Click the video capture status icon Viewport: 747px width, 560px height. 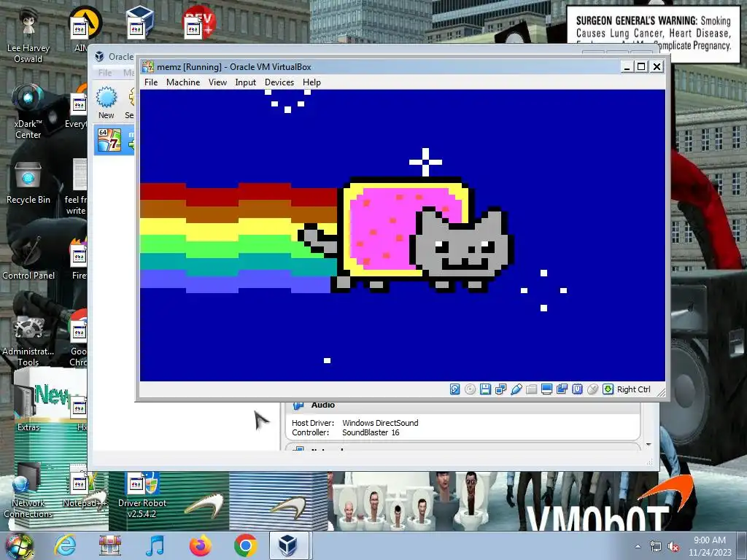pyautogui.click(x=562, y=389)
